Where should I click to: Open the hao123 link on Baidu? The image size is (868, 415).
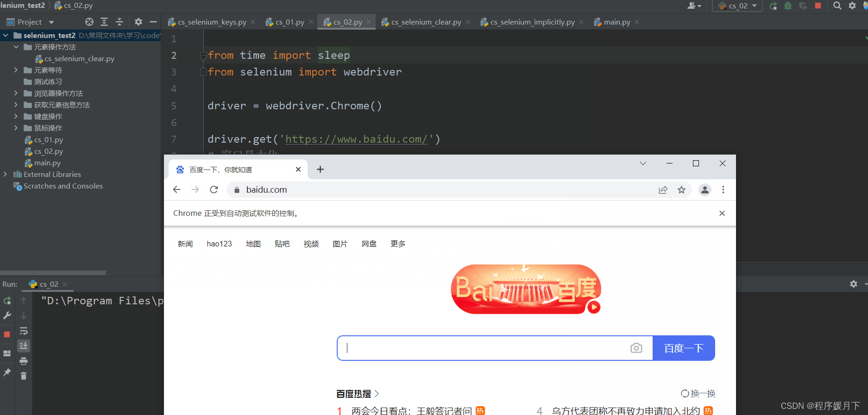(219, 244)
